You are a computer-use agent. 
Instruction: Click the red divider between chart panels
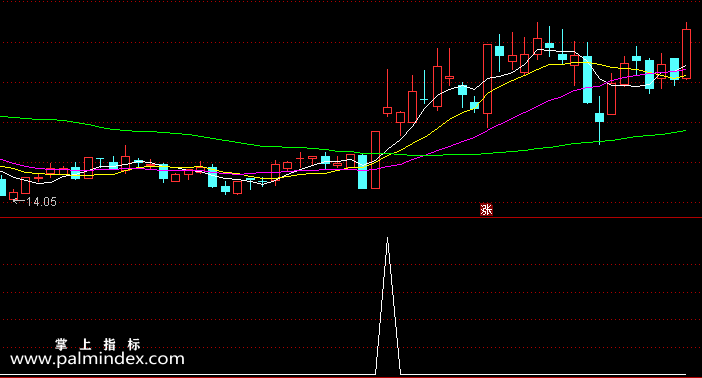pyautogui.click(x=351, y=218)
